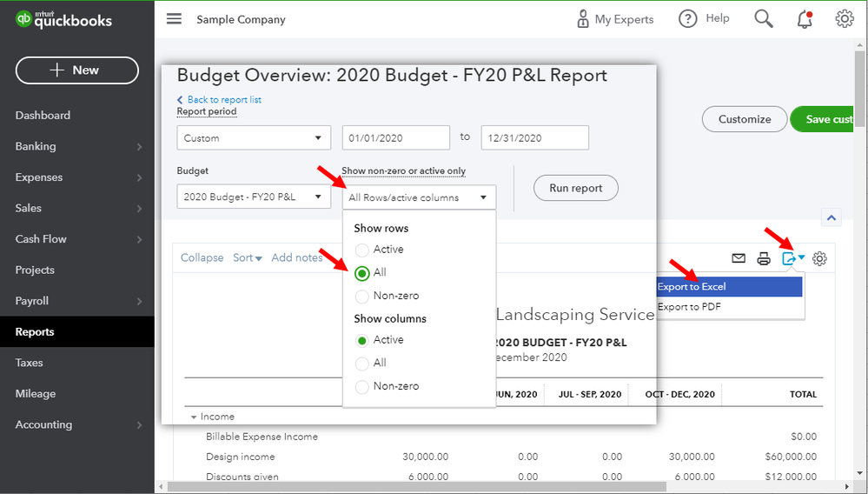868x494 pixels.
Task: Click the horizontal scrollbar thumb
Action: click(x=415, y=487)
